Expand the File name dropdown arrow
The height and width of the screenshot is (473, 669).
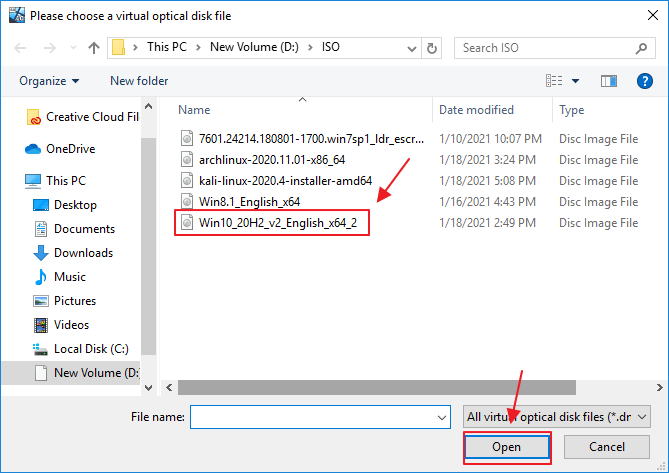(442, 418)
